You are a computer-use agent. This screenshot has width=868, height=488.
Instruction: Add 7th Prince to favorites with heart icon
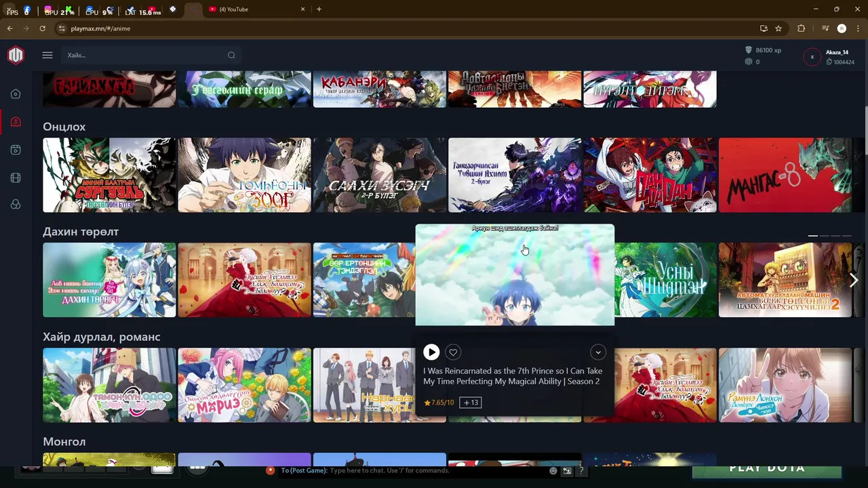(x=453, y=352)
